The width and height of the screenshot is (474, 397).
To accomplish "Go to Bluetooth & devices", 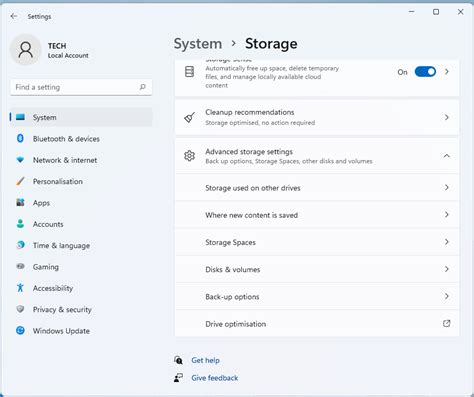I will click(81, 138).
